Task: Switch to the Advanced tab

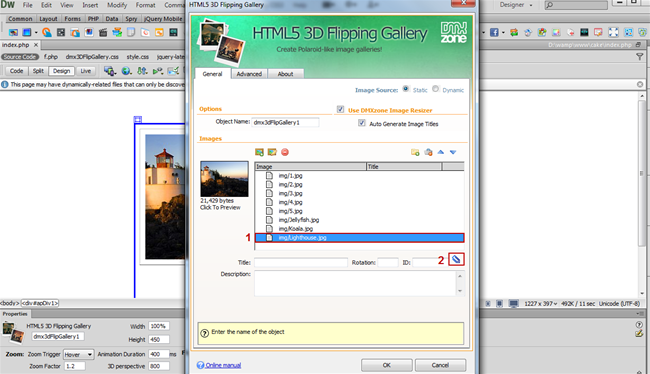Action: tap(249, 74)
